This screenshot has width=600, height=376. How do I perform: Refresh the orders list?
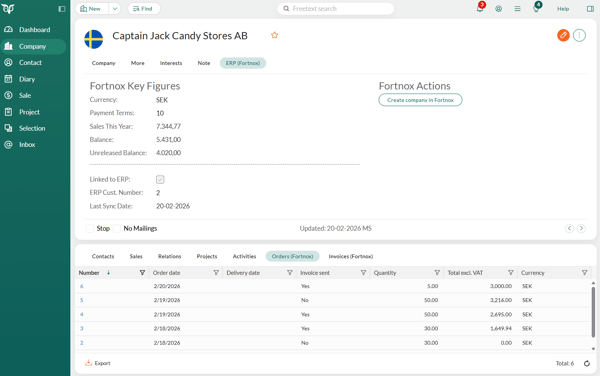pyautogui.click(x=587, y=363)
